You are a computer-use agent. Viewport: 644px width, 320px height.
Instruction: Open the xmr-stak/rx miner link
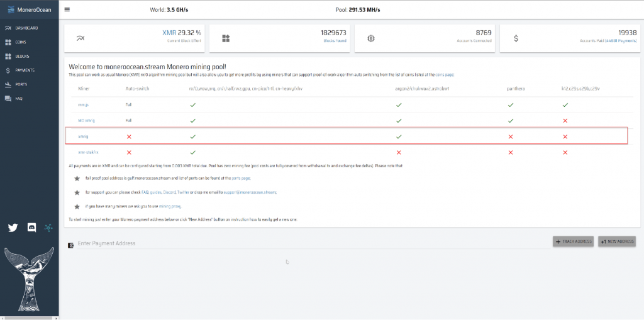tap(88, 152)
